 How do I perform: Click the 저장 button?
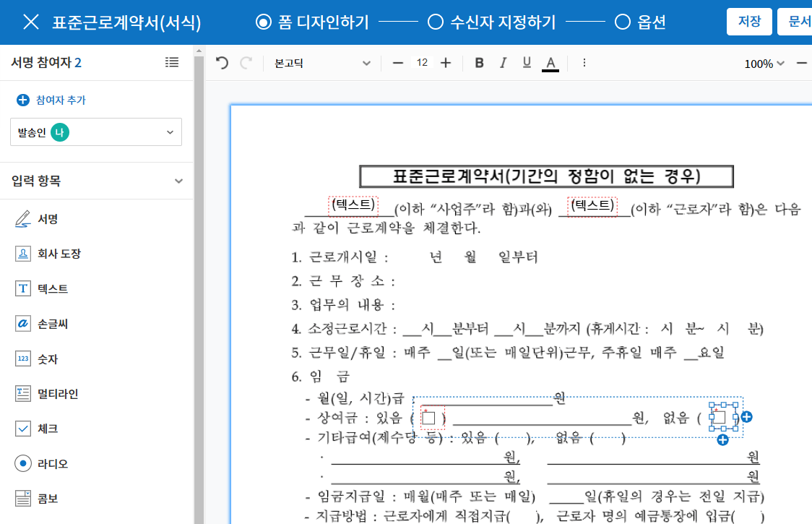[x=749, y=22]
